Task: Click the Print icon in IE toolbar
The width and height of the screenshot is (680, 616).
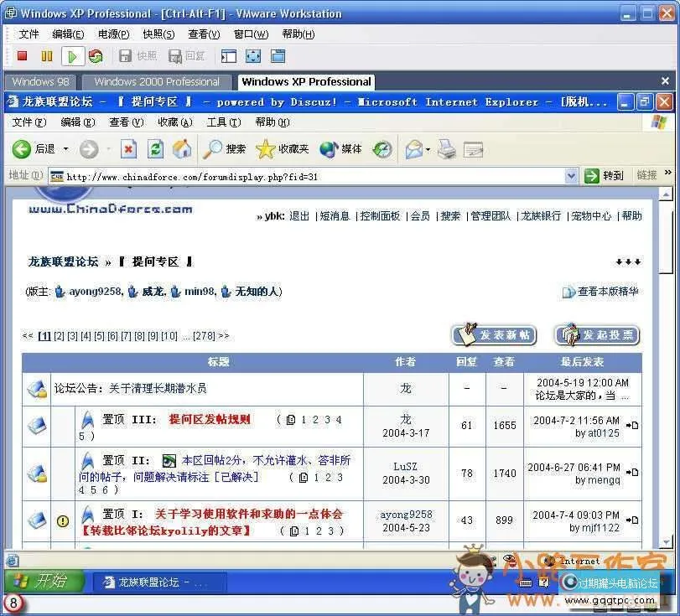Action: click(444, 149)
